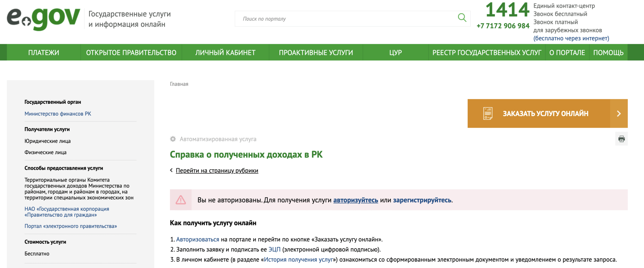Open the ПОМОЩЬ menu item
Image resolution: width=644 pixels, height=268 pixels.
point(608,52)
